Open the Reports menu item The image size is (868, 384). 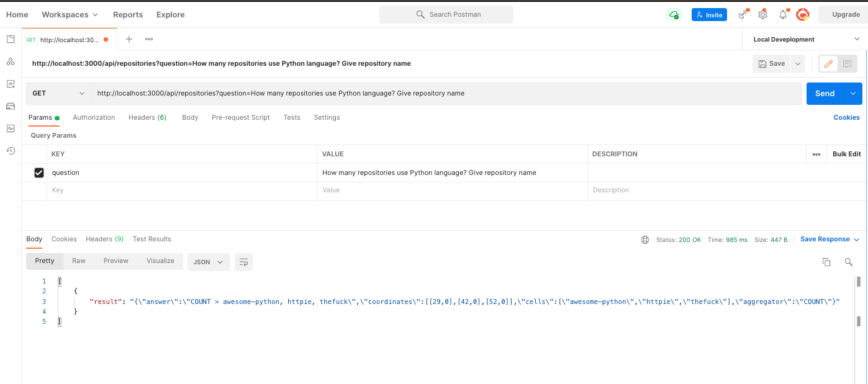click(128, 14)
